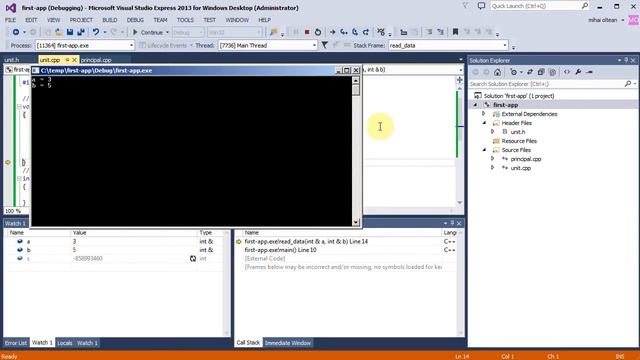Click refresh icon beside watch variable c
Screen dimensions: 640x360
(193, 258)
